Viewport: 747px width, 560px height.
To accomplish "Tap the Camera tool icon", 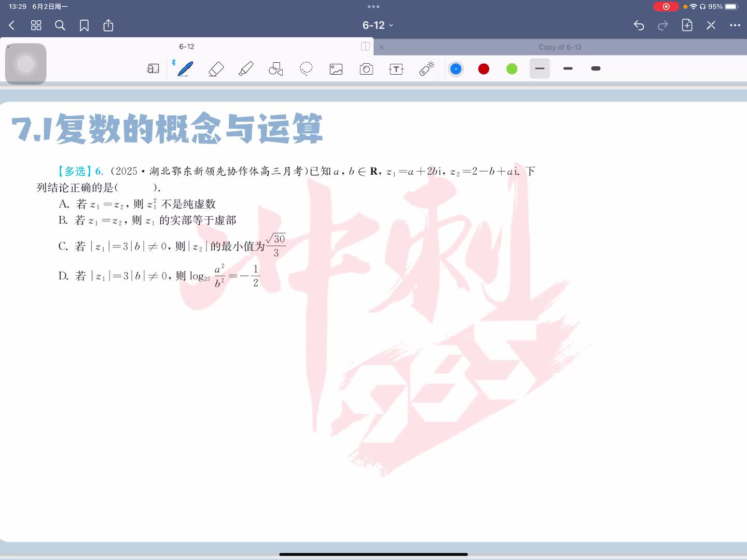I will click(x=366, y=69).
